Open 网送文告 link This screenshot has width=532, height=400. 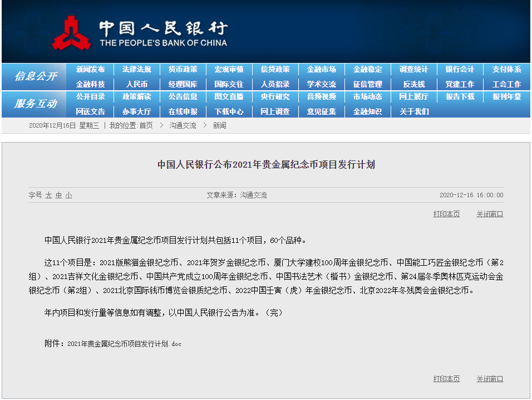[x=90, y=112]
